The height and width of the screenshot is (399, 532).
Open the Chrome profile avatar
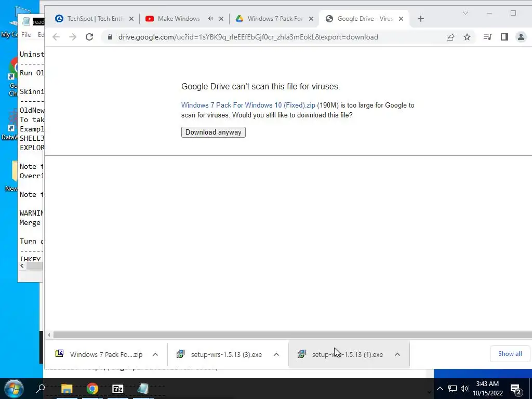pyautogui.click(x=521, y=37)
